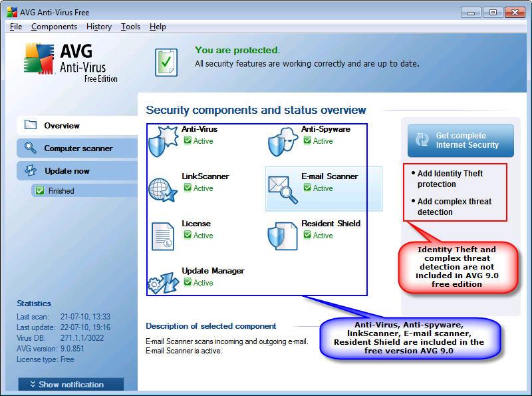The image size is (532, 396).
Task: Click the Last scan date 21-07-10, 13:33
Action: [86, 317]
